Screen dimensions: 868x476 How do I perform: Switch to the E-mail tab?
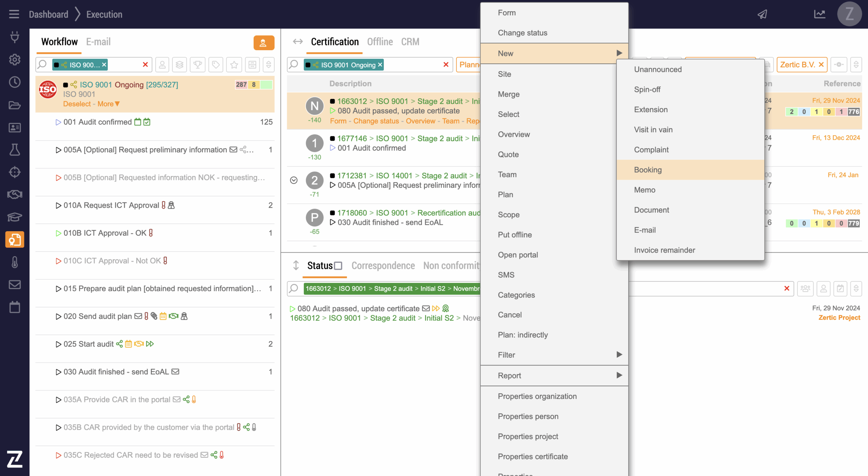coord(98,42)
